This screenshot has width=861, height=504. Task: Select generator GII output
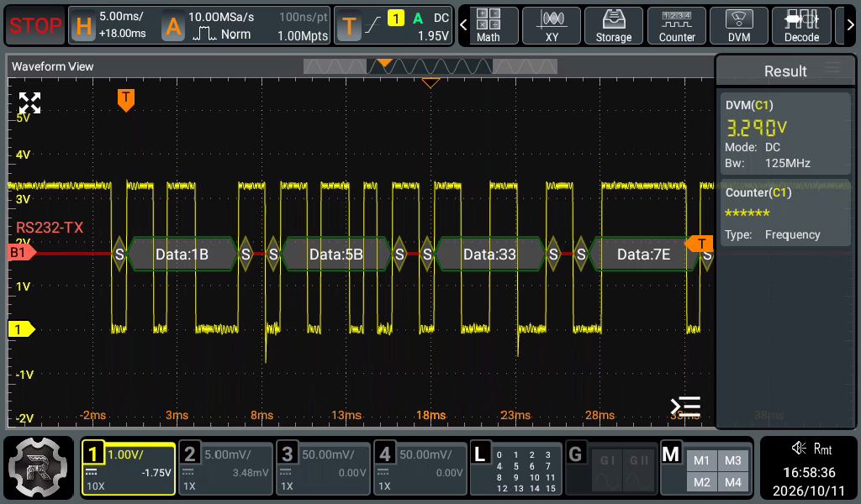(x=639, y=470)
